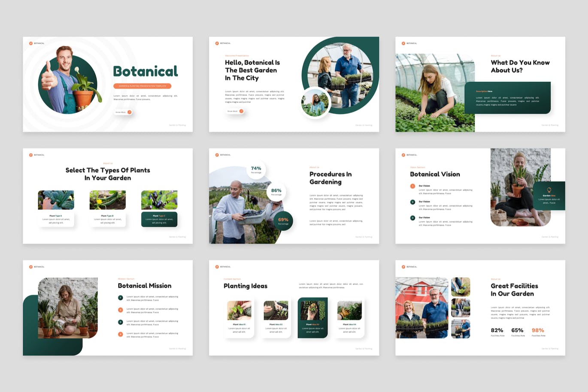Select the first green numbered bullet under Botanical Mission
588x392 pixels.
tap(121, 298)
